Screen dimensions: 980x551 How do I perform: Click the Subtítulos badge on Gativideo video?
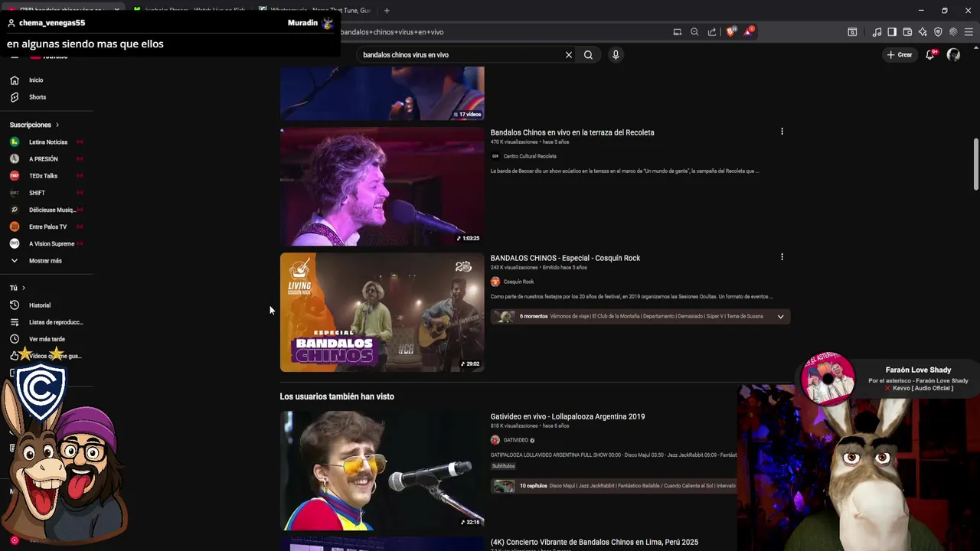pyautogui.click(x=503, y=466)
